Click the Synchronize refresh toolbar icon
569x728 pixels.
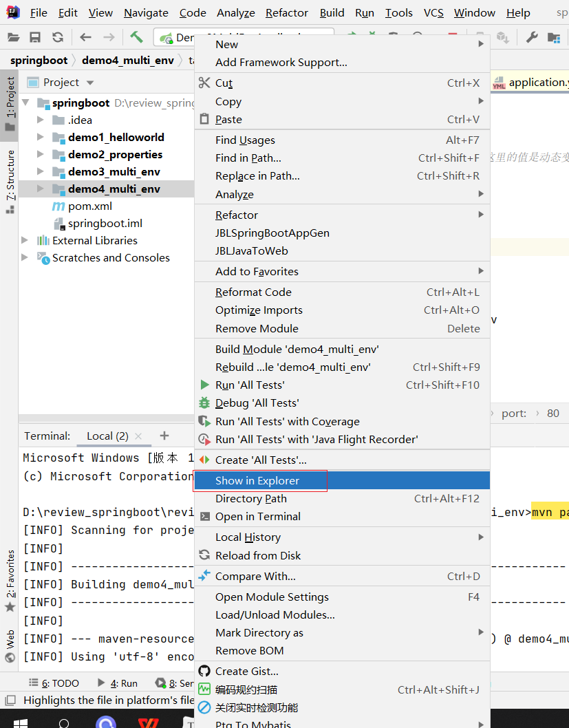tap(58, 37)
